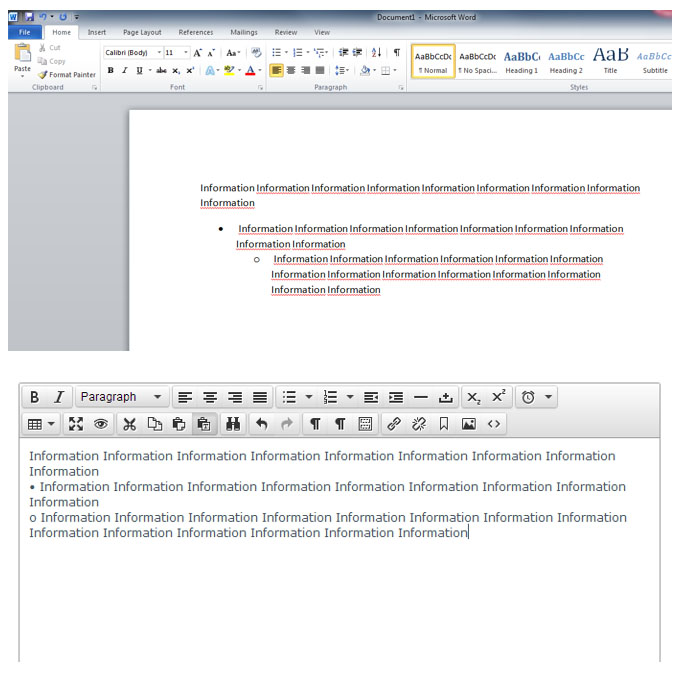Open the source code view icon
The image size is (682, 674).
coord(494,424)
